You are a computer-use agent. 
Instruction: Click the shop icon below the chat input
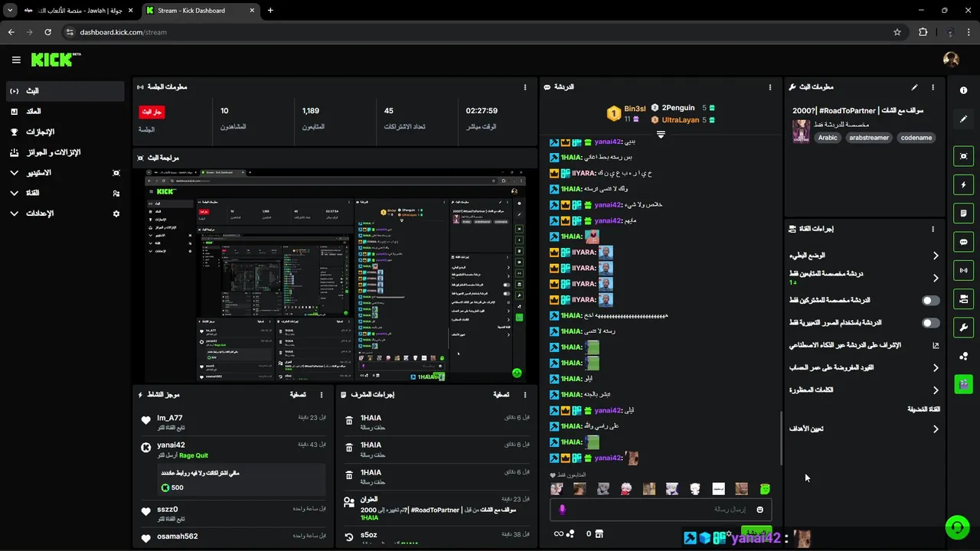pos(599,533)
